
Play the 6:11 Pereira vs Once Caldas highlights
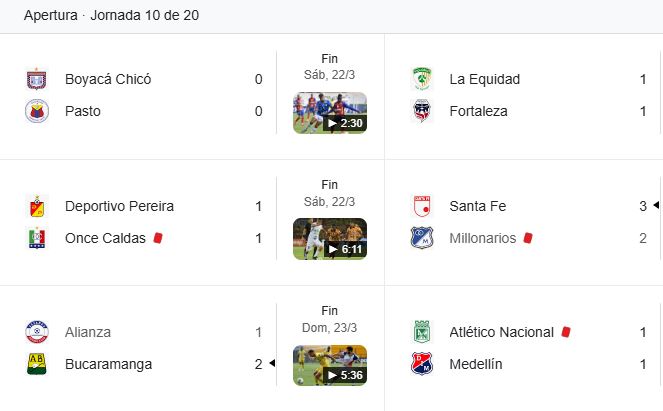coord(330,239)
